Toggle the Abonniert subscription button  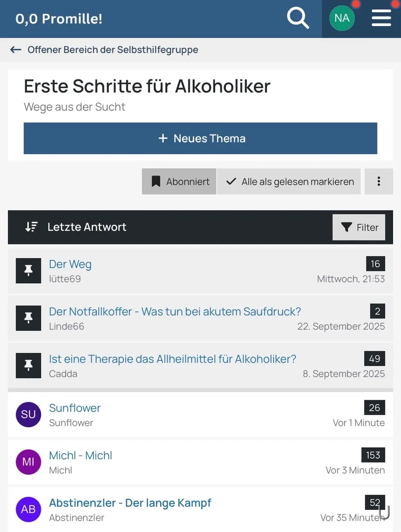(x=179, y=181)
